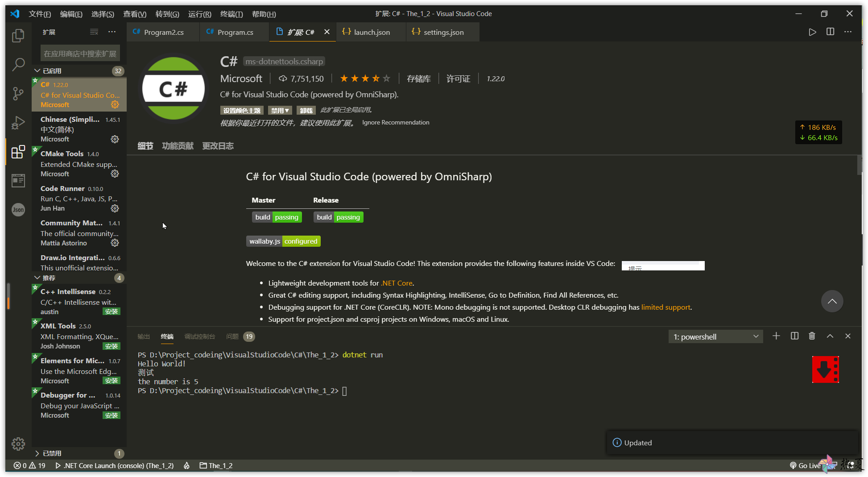Create a new terminal with plus icon

point(776,336)
